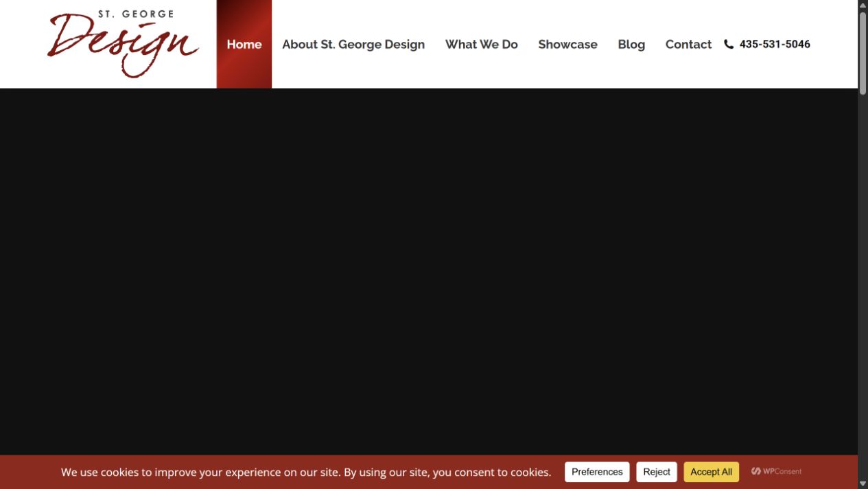868x489 pixels.
Task: Open cookie Preferences
Action: [x=597, y=472]
